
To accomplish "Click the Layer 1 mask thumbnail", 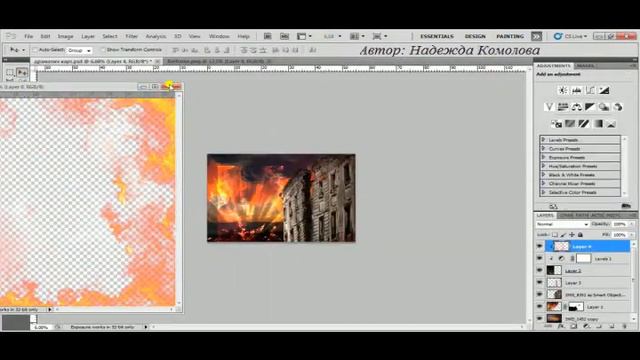I will (576, 307).
